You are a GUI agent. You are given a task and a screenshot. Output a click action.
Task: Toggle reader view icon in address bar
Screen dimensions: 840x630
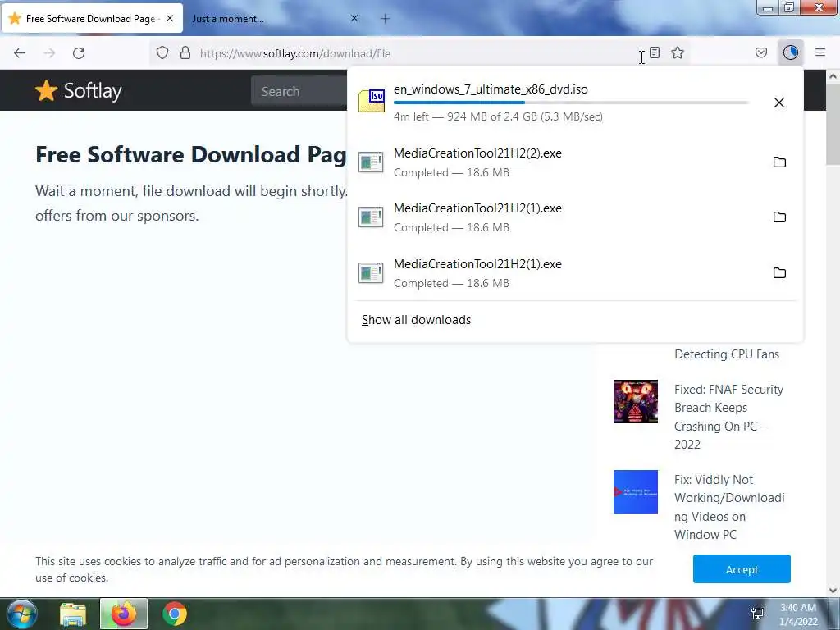tap(655, 52)
